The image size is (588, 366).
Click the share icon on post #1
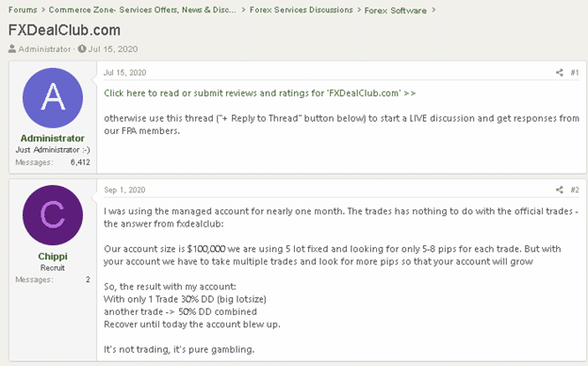pyautogui.click(x=559, y=73)
